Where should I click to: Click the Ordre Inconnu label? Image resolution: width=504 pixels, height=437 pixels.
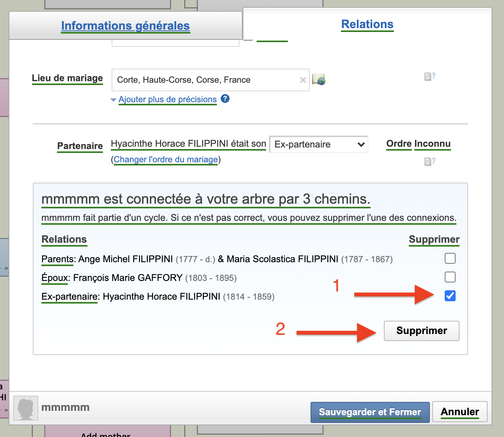(418, 144)
